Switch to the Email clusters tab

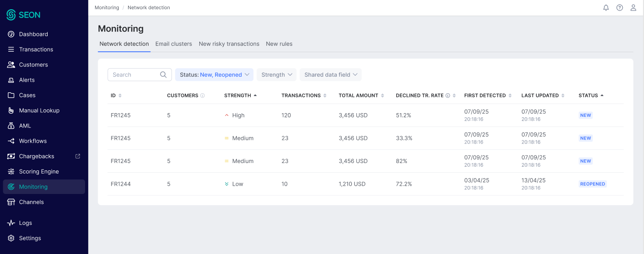click(x=173, y=44)
